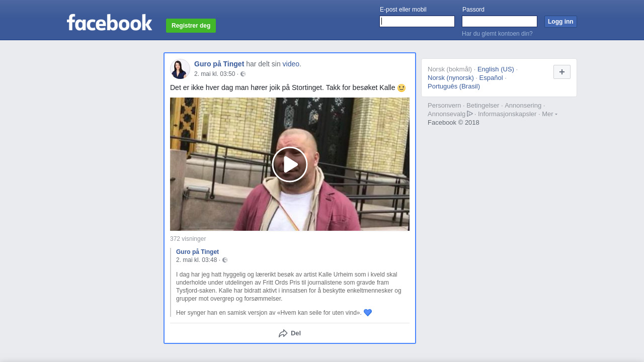
Task: Open Guro på Tinget profile picture
Action: [x=180, y=69]
